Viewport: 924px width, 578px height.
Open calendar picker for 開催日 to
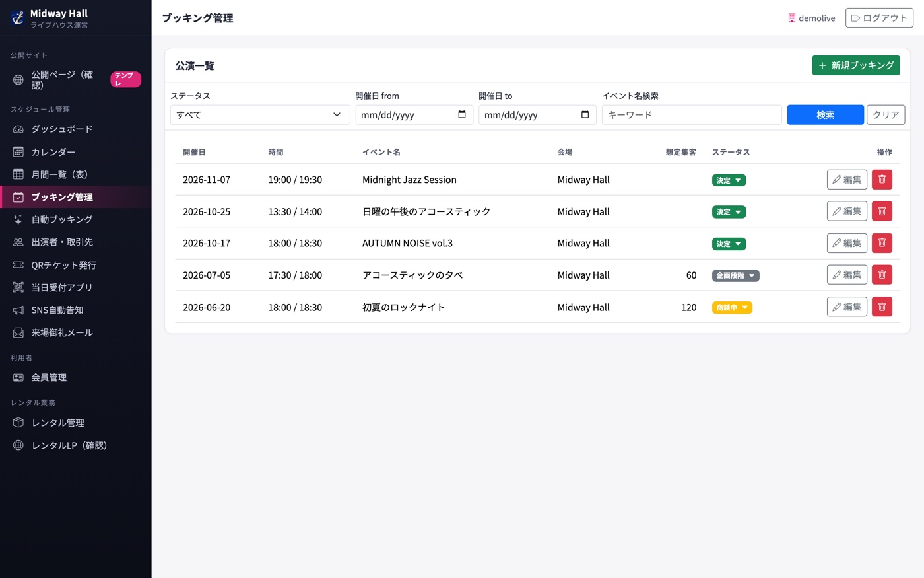(585, 114)
